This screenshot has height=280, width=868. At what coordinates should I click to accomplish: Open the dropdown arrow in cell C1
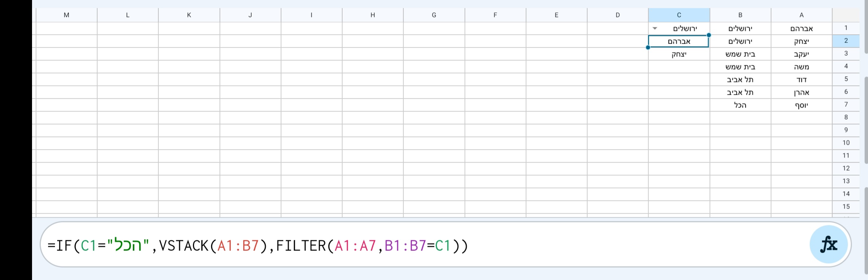[655, 28]
